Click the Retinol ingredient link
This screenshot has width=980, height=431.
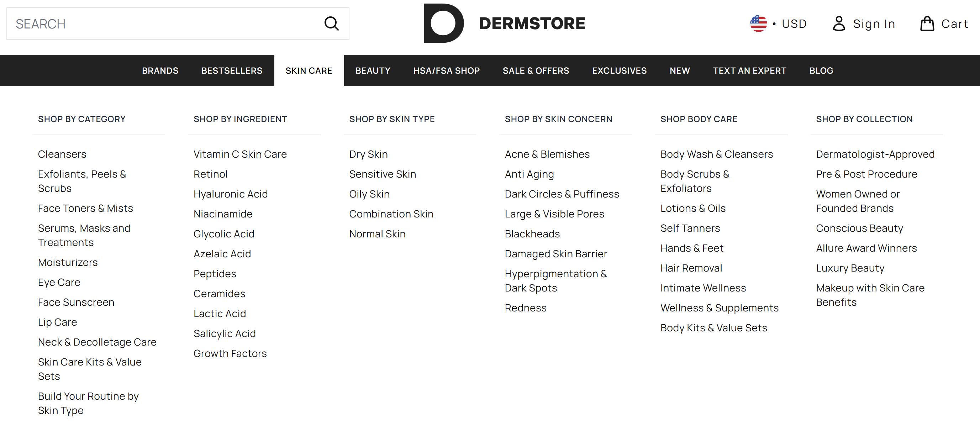[x=210, y=174]
